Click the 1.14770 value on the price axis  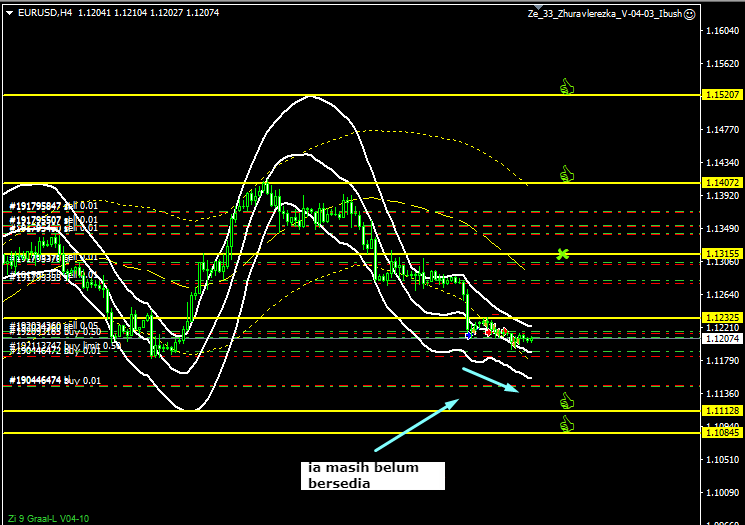(723, 129)
